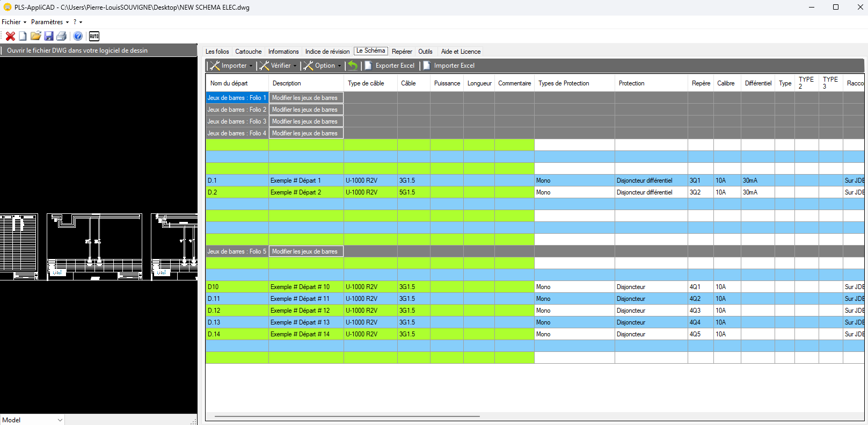Open the Model layout dropdown
The image size is (868, 425).
[x=32, y=420]
